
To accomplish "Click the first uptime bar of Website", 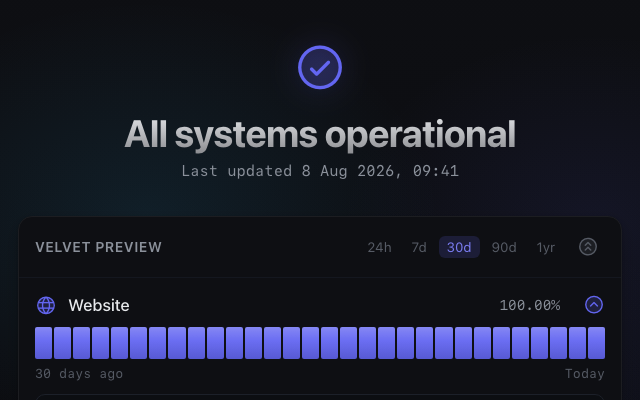I will coord(44,343).
